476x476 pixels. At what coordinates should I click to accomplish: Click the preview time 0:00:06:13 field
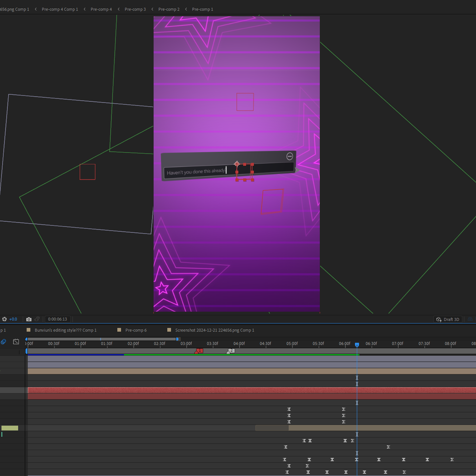[x=57, y=319]
